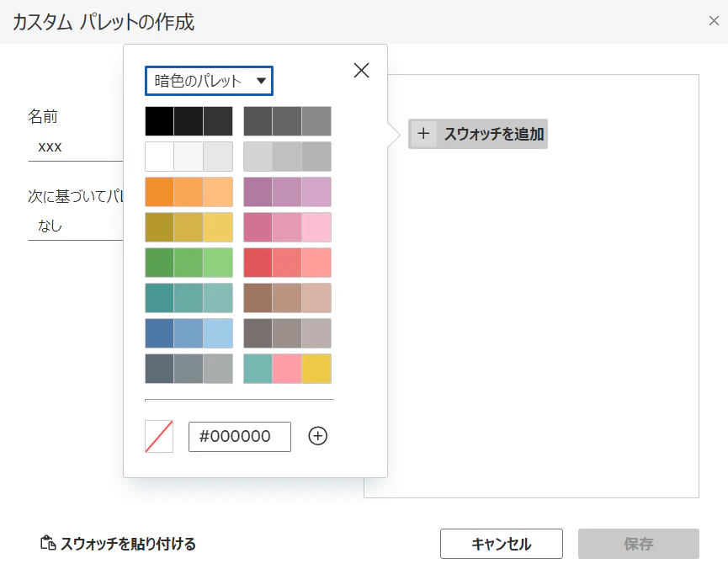Click the paste clipboard icon
The width and height of the screenshot is (728, 585).
48,543
